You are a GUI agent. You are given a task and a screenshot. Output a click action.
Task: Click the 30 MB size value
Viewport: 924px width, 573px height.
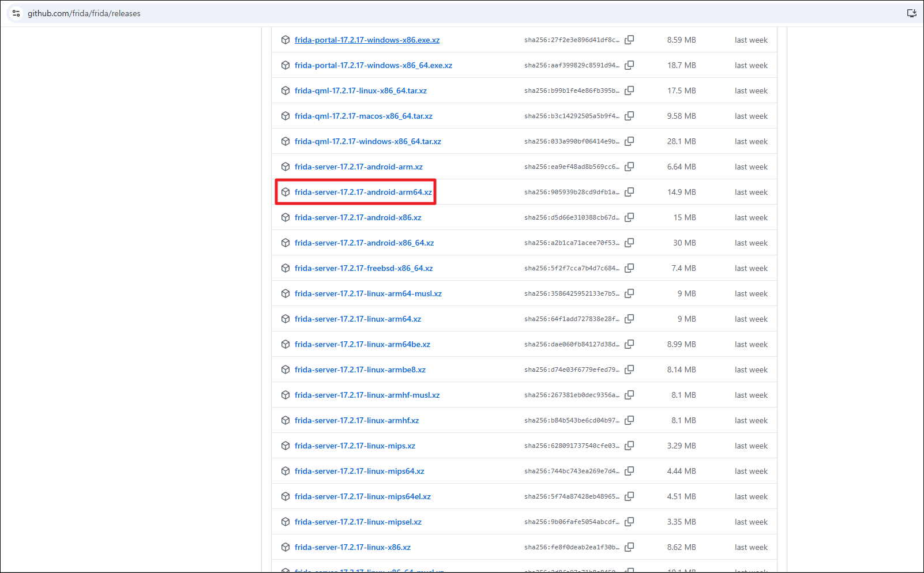685,243
